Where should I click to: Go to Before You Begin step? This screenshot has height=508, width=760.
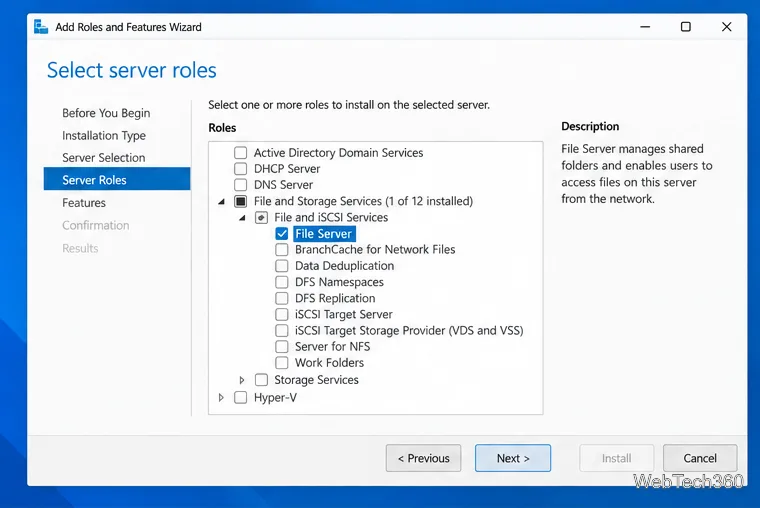tap(106, 113)
